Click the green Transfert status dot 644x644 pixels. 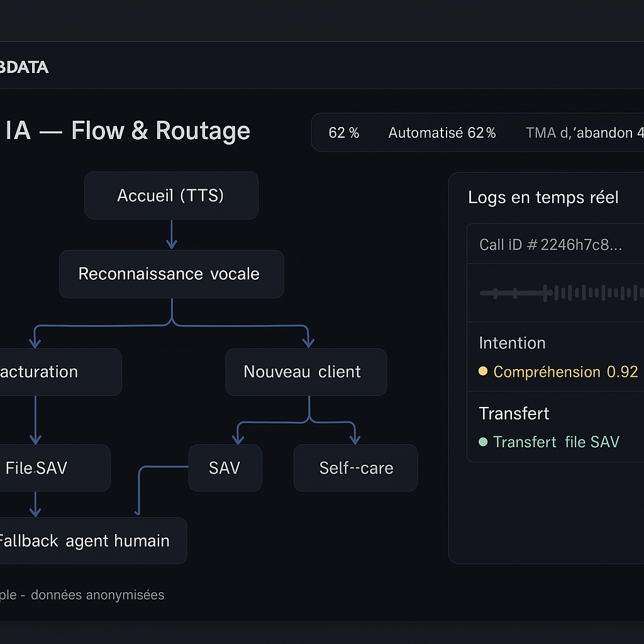coord(483,442)
